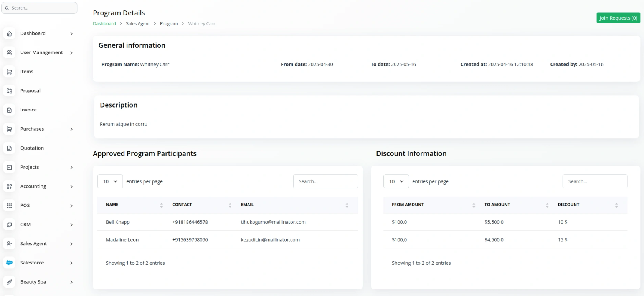Expand the User Management chevron

tap(71, 53)
